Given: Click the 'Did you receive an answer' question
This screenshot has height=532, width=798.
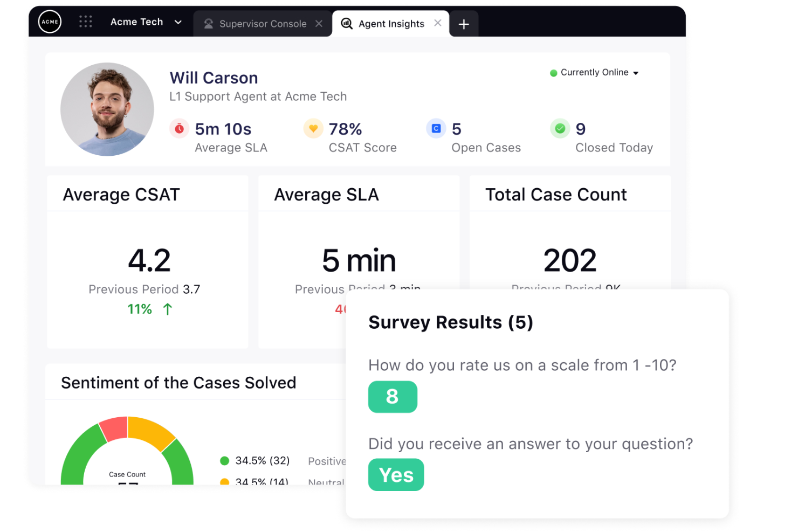Looking at the screenshot, I should 531,444.
